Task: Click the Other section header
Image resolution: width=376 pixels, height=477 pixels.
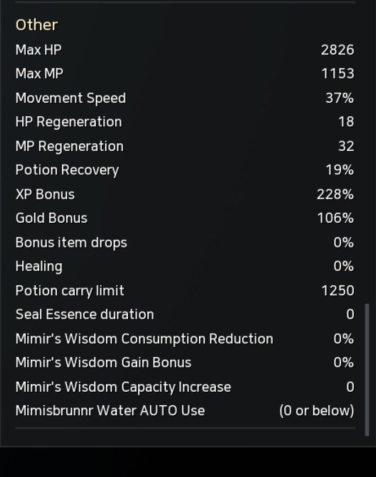Action: click(x=37, y=25)
